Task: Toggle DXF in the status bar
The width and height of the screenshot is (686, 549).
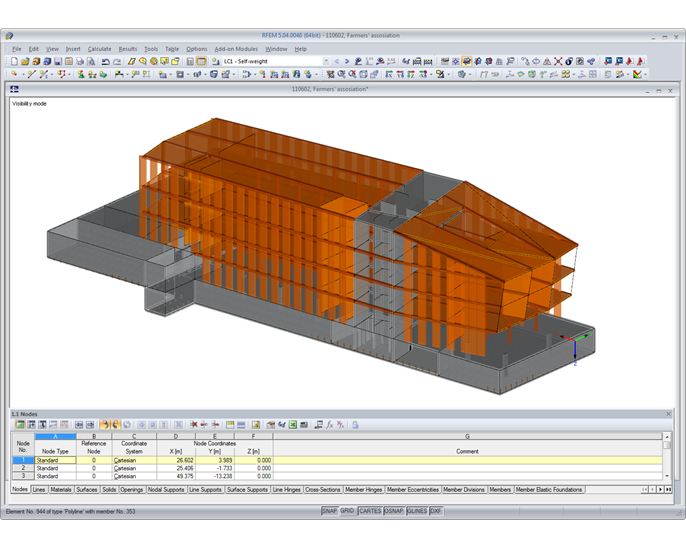Action: click(x=436, y=511)
